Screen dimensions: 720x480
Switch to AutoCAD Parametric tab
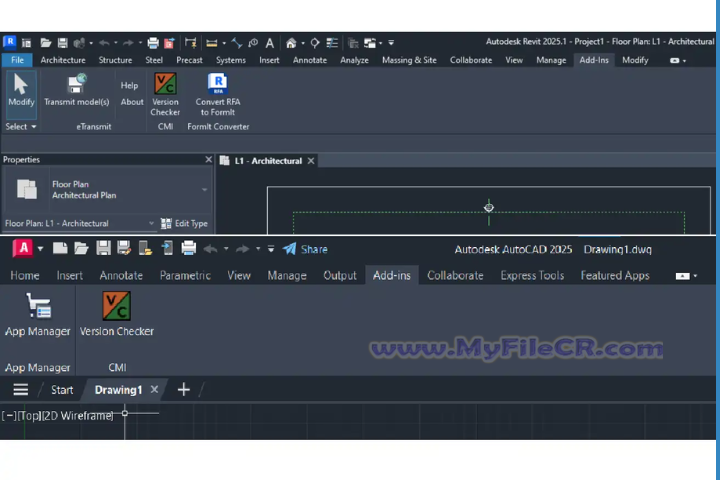[x=185, y=275]
